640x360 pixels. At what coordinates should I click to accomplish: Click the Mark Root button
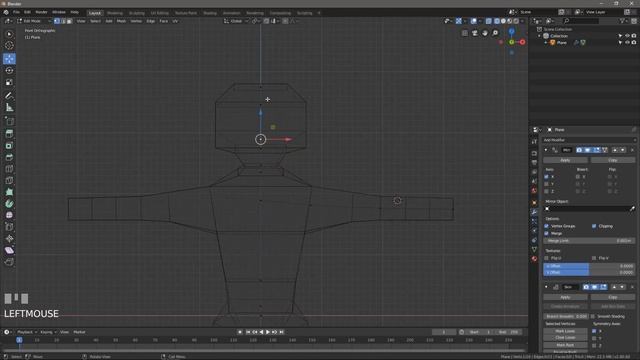(565, 345)
